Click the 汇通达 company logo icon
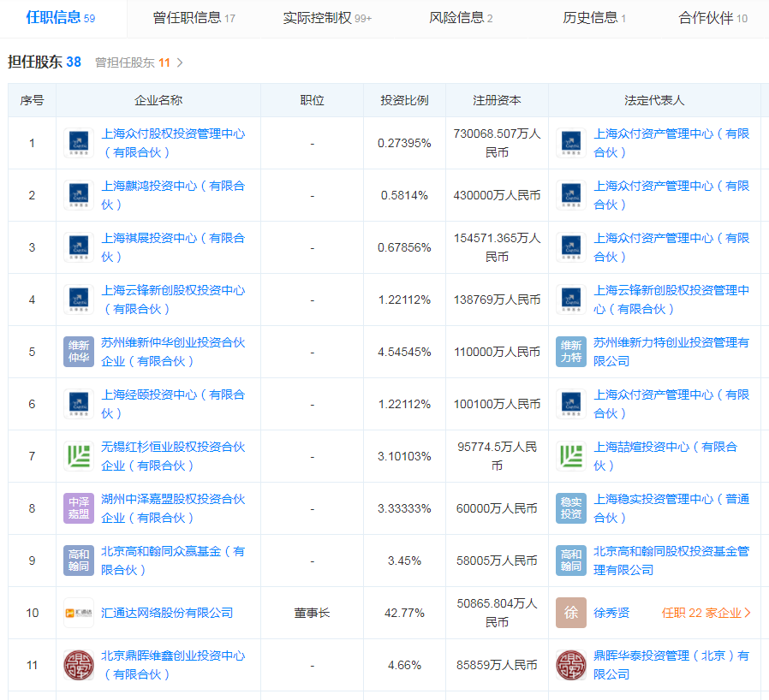 click(79, 613)
